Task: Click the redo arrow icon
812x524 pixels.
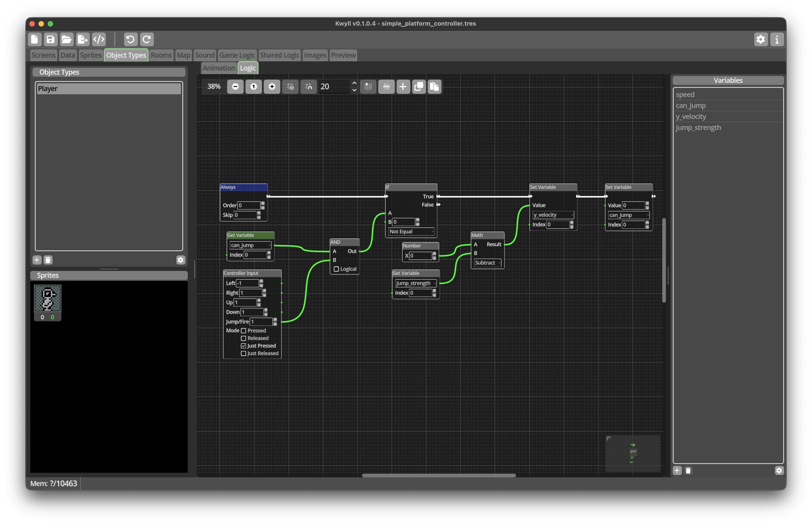Action: (x=147, y=39)
